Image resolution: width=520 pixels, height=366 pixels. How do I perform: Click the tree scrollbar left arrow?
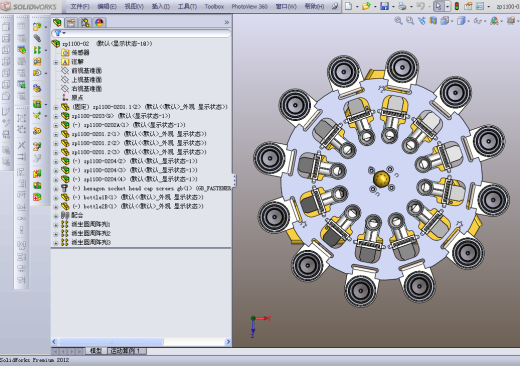click(54, 342)
